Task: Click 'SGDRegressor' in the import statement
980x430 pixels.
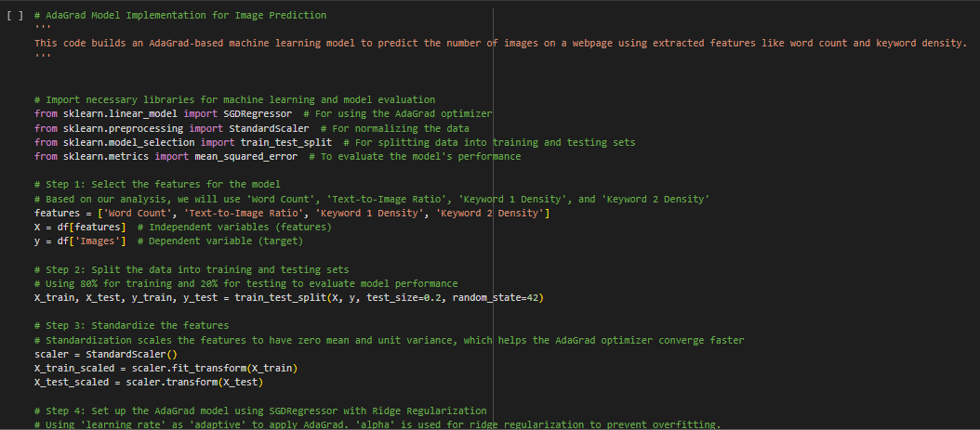Action: [258, 114]
